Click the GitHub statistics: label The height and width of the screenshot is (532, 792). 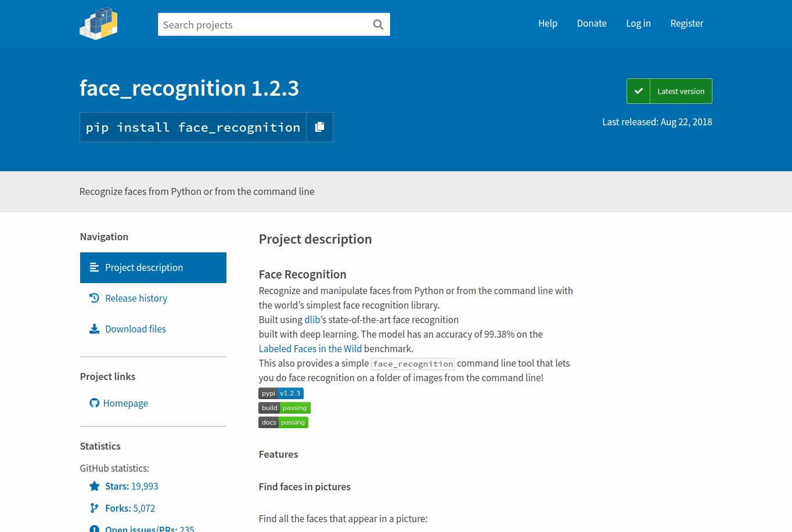click(114, 468)
